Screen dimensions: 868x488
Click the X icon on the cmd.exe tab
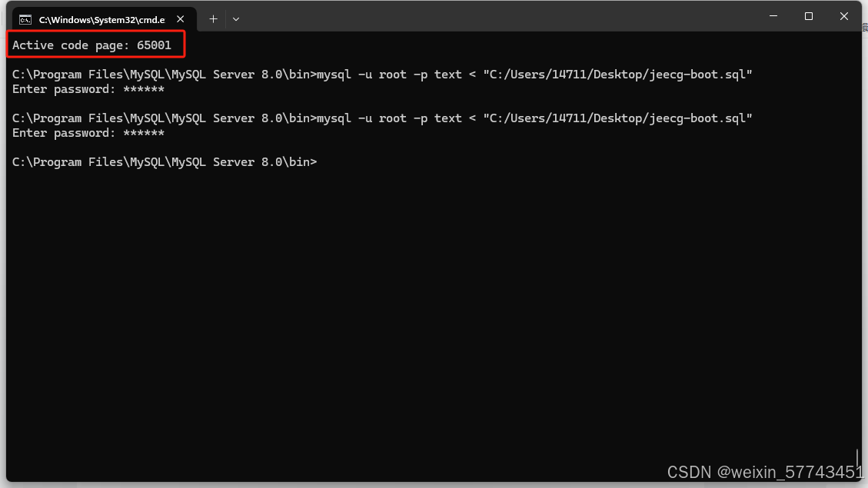point(181,18)
